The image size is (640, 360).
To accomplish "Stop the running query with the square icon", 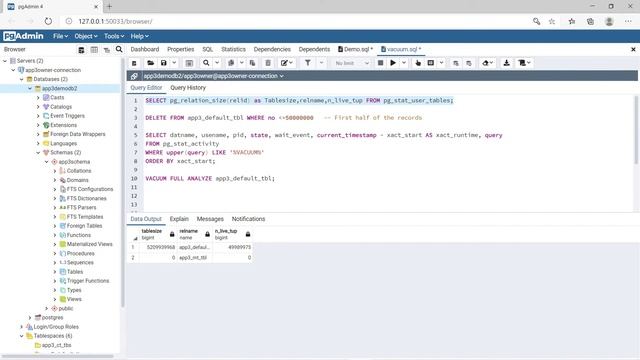I will [380, 63].
